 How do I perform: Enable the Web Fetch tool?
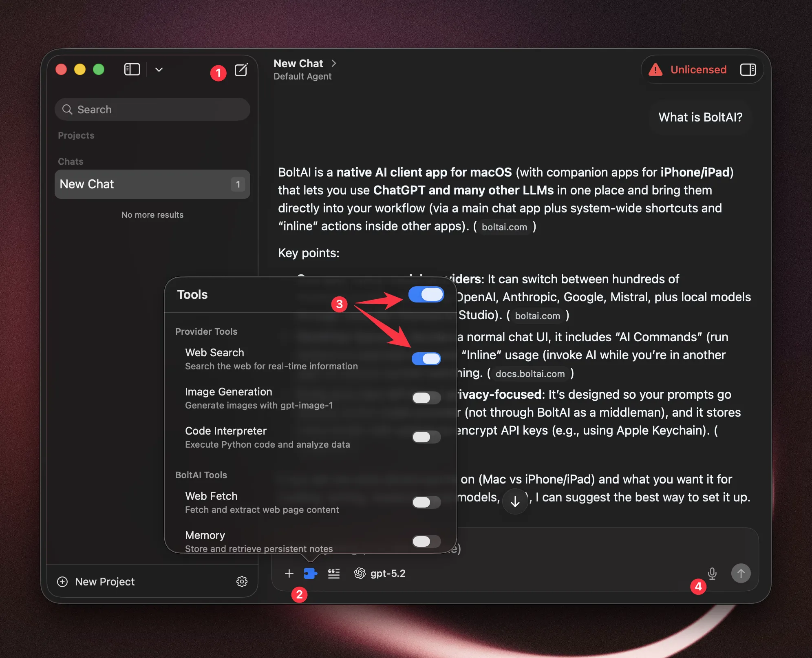click(426, 502)
